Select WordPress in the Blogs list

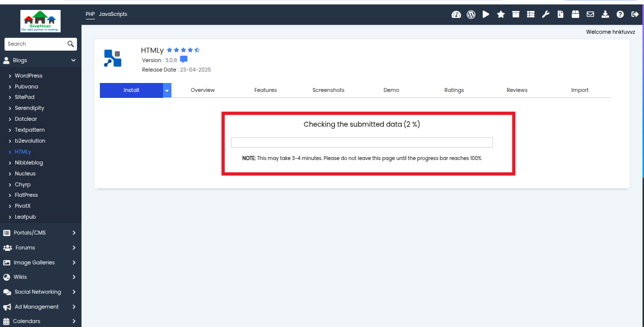coord(28,76)
